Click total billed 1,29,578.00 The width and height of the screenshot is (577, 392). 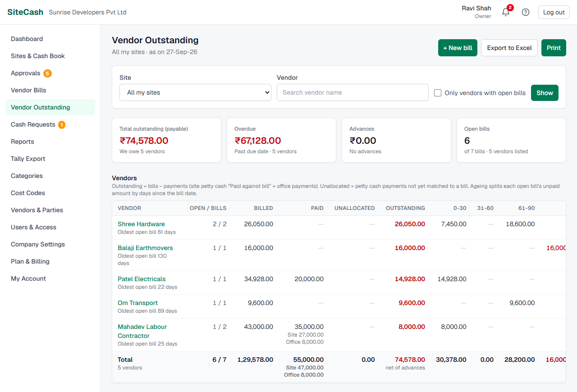point(255,360)
